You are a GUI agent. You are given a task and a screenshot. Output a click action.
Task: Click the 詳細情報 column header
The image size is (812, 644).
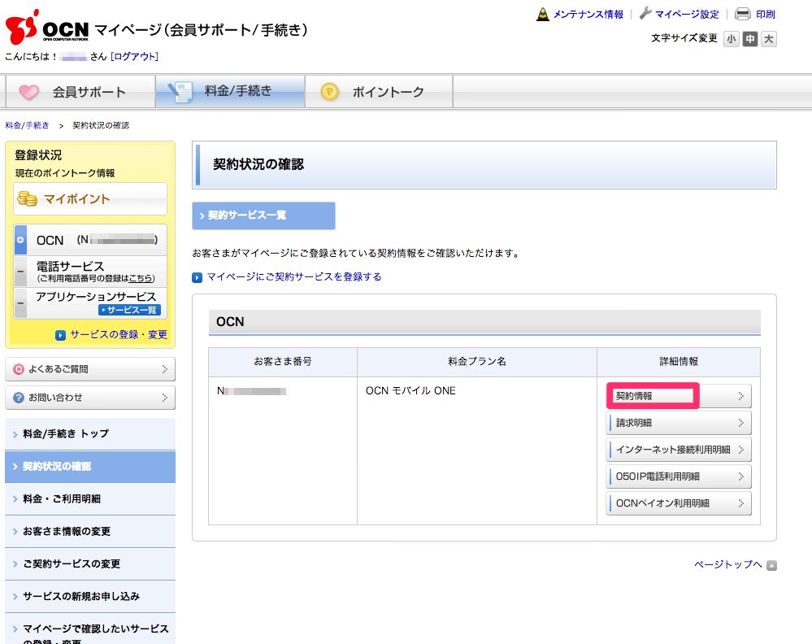tap(679, 362)
